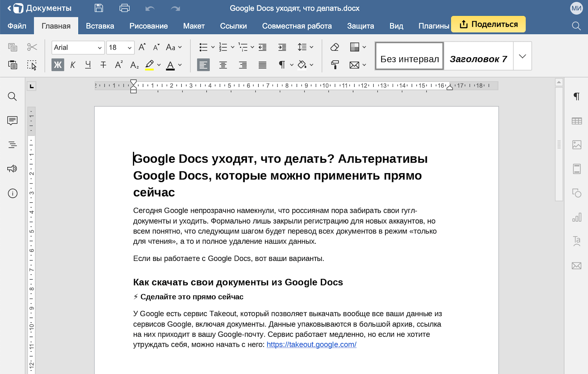The height and width of the screenshot is (374, 588).
Task: Open search from the header magnifier
Action: point(576,26)
